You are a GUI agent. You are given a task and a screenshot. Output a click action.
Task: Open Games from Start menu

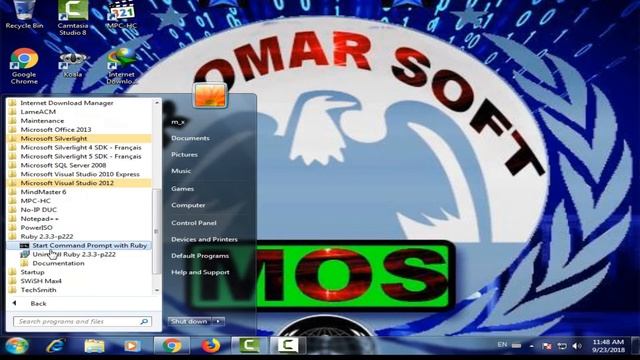[x=182, y=189]
